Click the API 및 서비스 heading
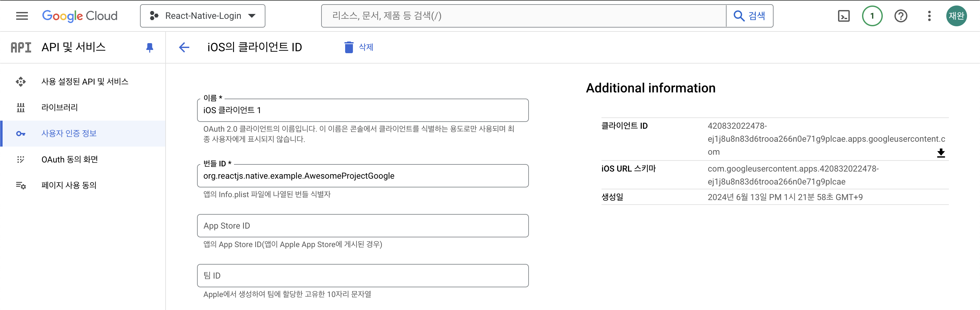This screenshot has width=980, height=310. pos(74,47)
